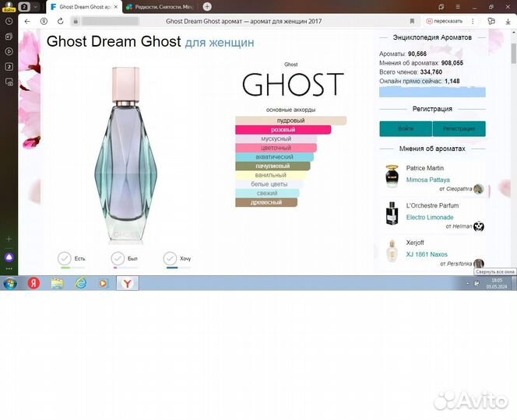This screenshot has height=420, width=517.
Task: Click the sidebar icon showing number 2
Action: point(9,67)
